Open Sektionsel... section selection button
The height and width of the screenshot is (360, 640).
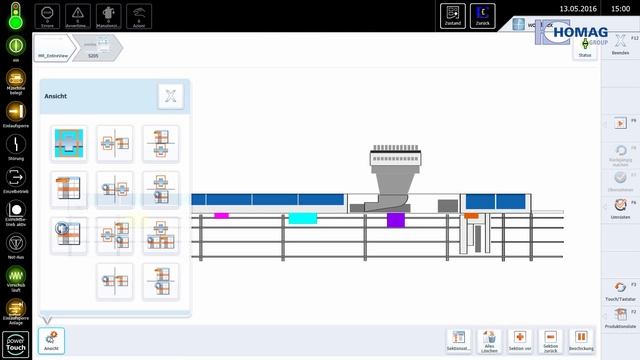coord(458,341)
